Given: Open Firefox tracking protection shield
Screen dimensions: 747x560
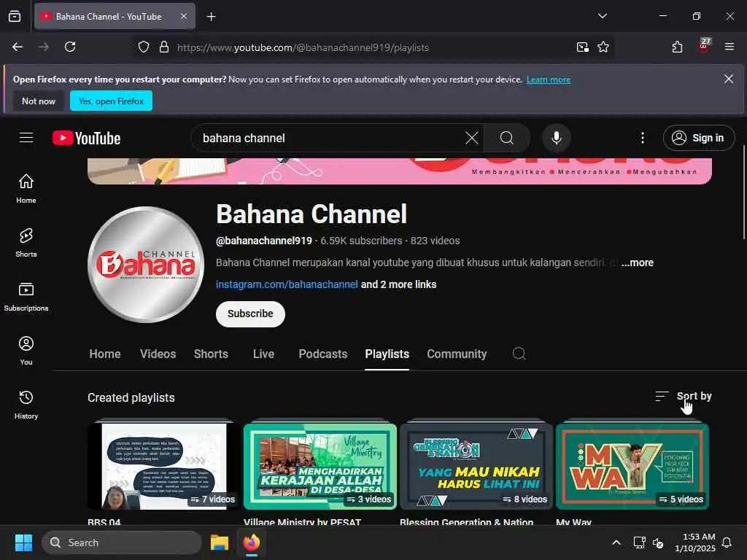Looking at the screenshot, I should point(144,47).
